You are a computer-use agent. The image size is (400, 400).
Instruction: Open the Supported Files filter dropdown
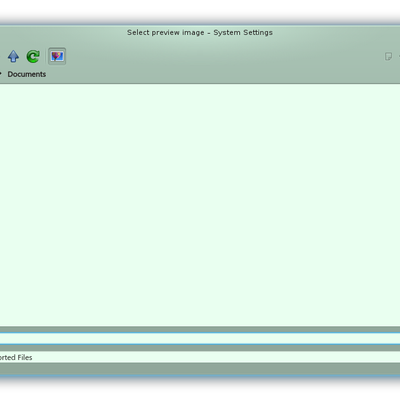pyautogui.click(x=200, y=357)
